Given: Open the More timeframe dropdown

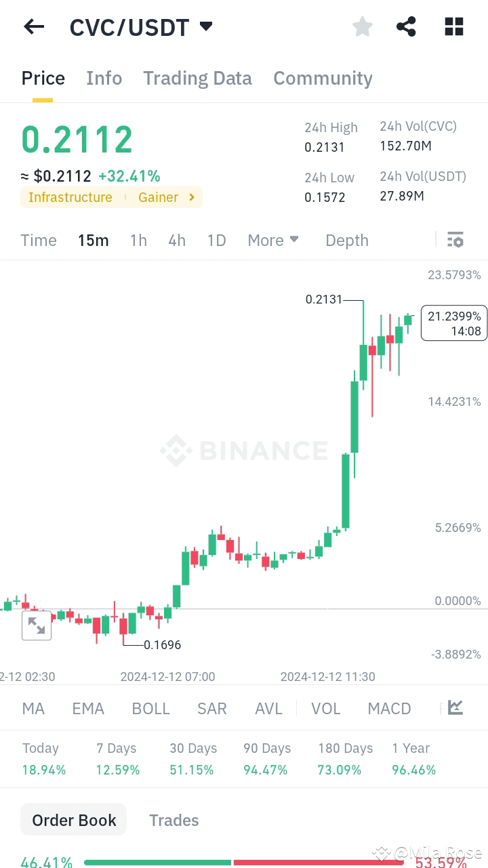Looking at the screenshot, I should coord(272,240).
